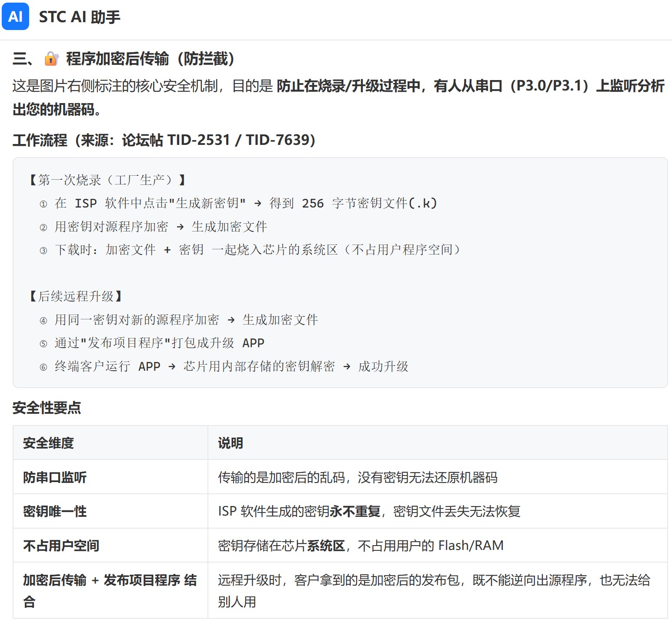Click the 工作流程 source heading line
This screenshot has width=672, height=620.
(x=164, y=140)
